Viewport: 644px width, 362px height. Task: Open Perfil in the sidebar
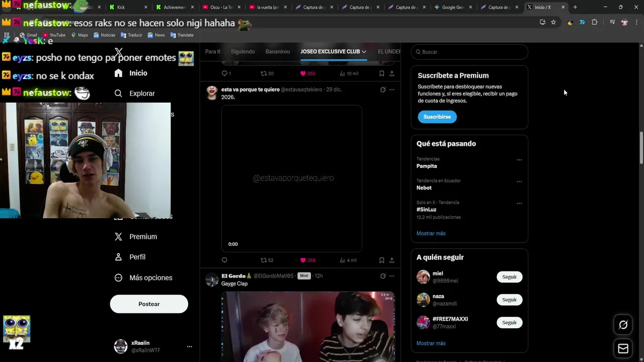coord(130,257)
